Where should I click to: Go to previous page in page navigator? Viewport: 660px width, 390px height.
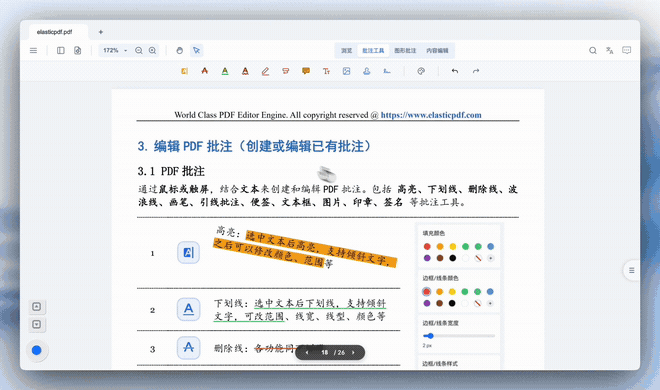click(307, 353)
